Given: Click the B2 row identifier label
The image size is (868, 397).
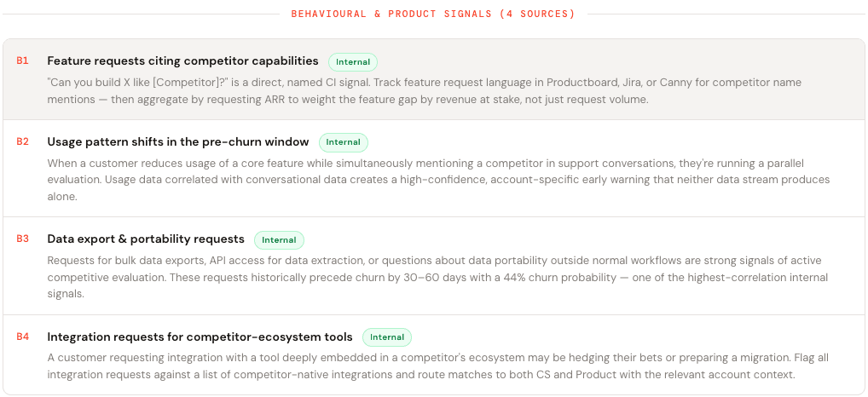Looking at the screenshot, I should tap(22, 142).
